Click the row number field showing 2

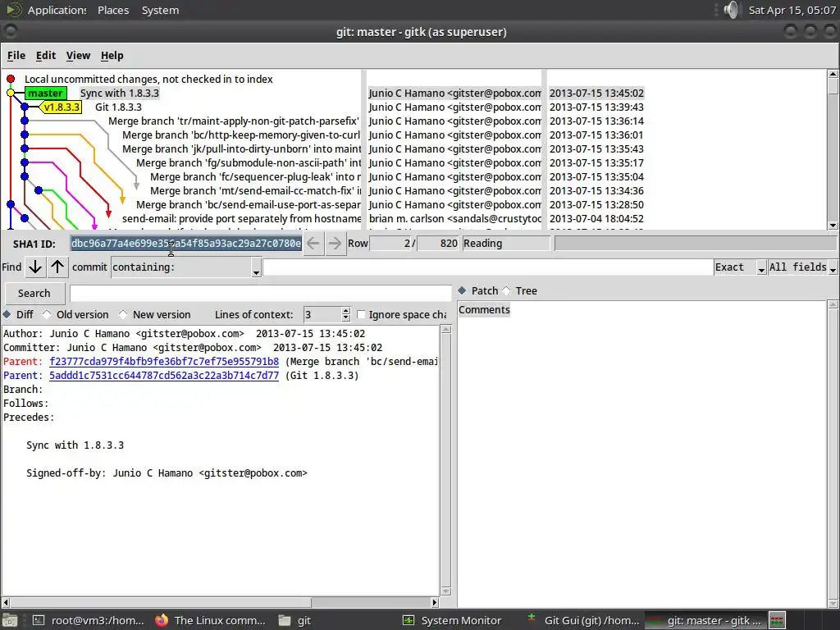pos(393,243)
